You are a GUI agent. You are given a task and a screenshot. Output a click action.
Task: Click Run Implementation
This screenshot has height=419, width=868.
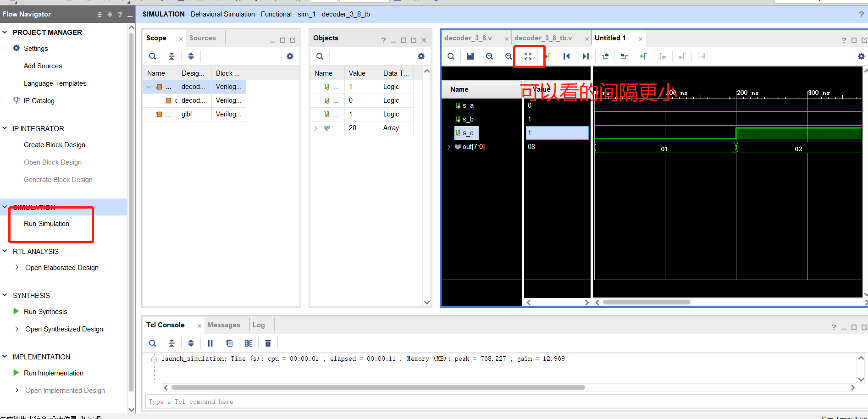click(x=53, y=373)
